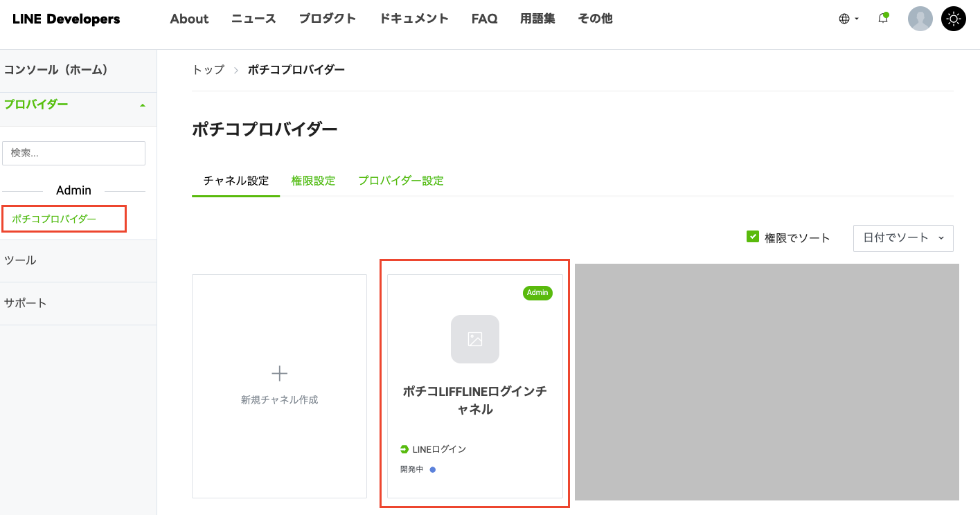Screen dimensions: 980x515
Task: Open the language globe selector
Action: 848,19
